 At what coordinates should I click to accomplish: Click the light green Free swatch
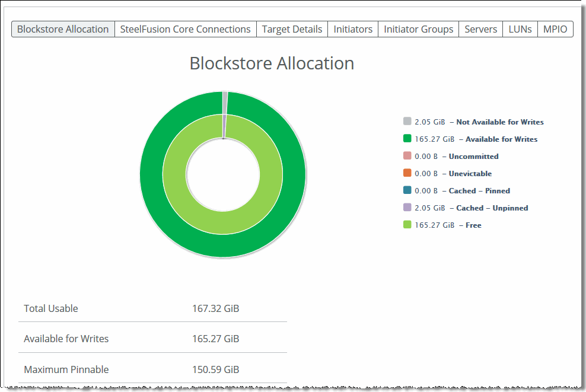click(x=407, y=225)
